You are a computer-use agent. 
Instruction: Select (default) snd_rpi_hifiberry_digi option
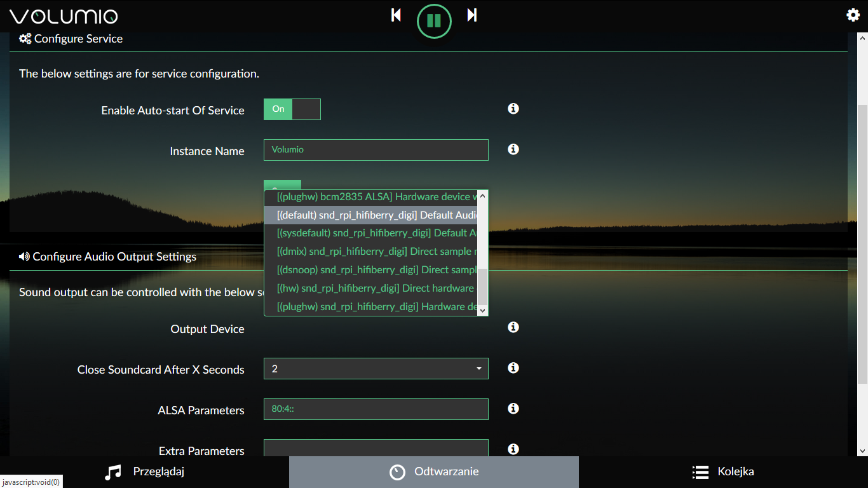pyautogui.click(x=370, y=215)
